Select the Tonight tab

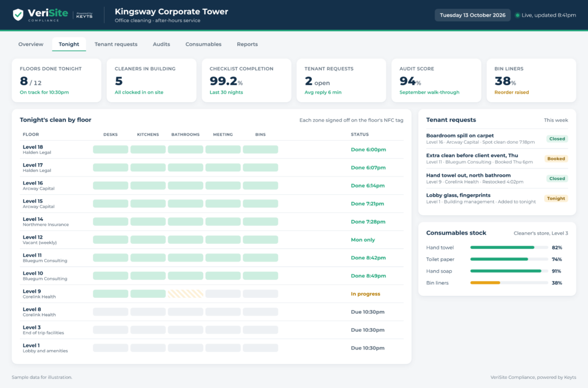(x=69, y=44)
